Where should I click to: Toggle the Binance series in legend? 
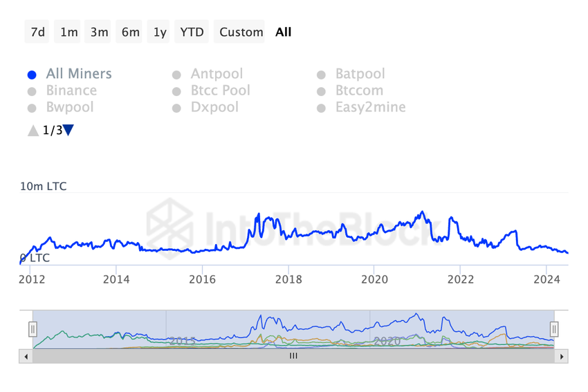pos(71,91)
